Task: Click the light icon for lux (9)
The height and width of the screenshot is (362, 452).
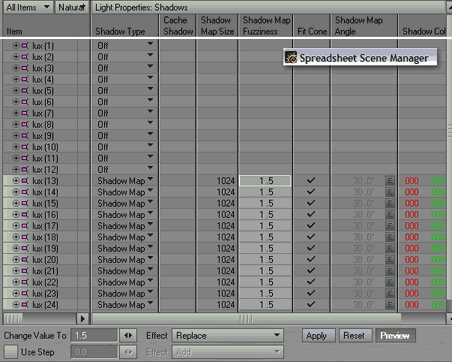Action: [25, 136]
